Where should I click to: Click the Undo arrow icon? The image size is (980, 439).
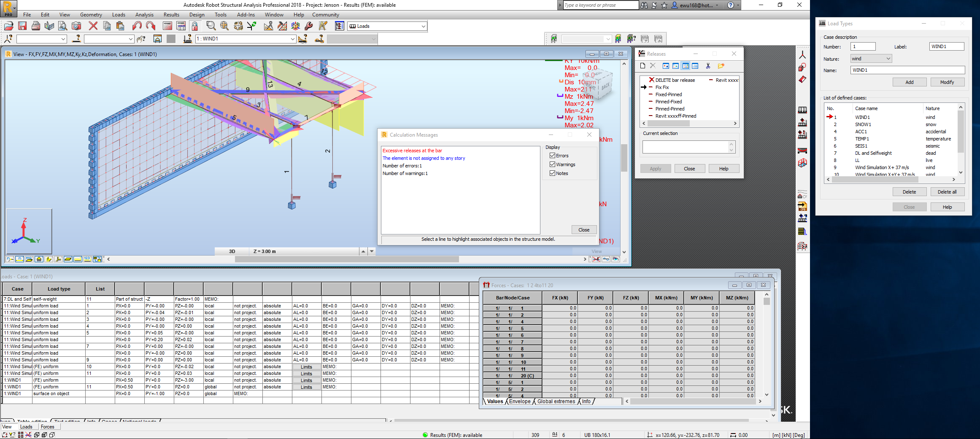coord(137,26)
